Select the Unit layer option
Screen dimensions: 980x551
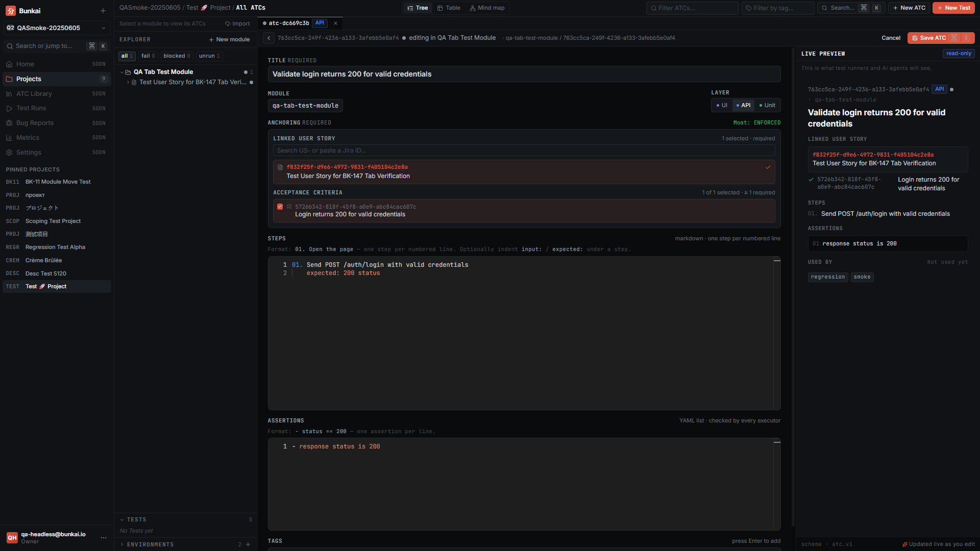tap(767, 106)
